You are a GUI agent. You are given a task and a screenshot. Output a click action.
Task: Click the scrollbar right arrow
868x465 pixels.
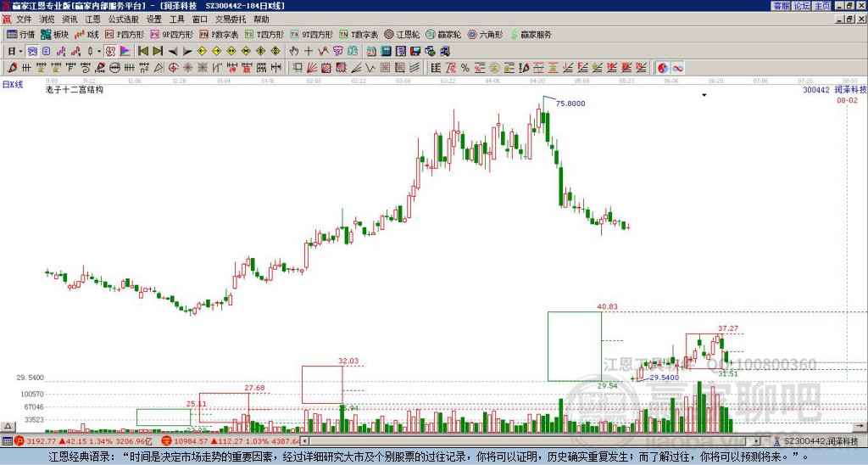(x=757, y=441)
